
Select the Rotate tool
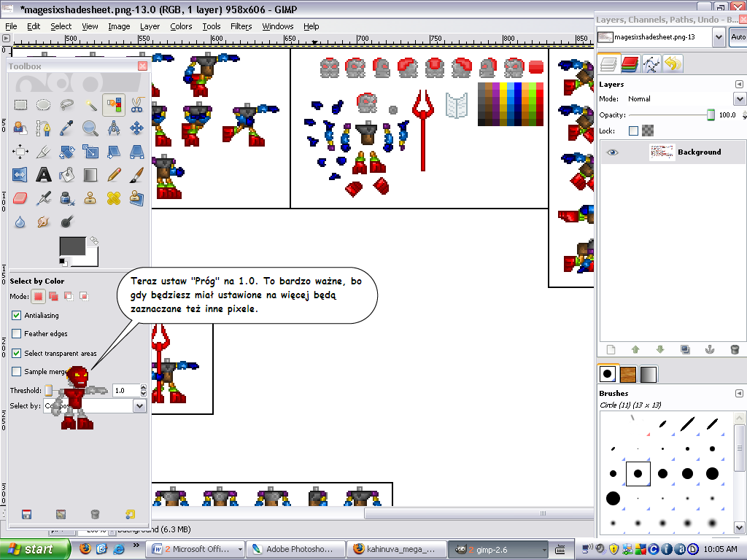[x=66, y=152]
